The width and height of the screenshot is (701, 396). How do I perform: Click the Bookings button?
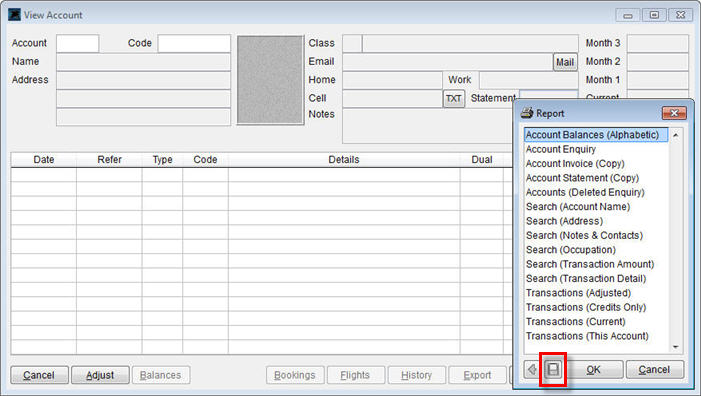[x=295, y=375]
